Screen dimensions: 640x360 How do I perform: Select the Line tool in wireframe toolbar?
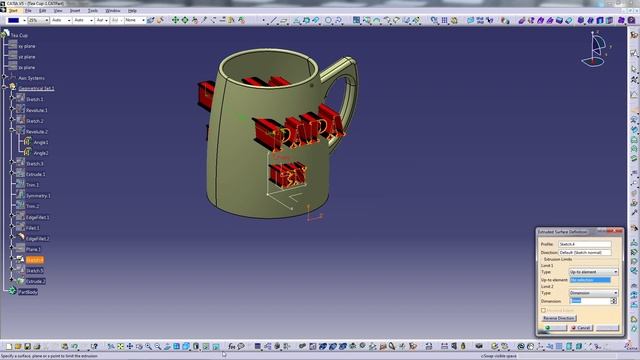coord(273,20)
